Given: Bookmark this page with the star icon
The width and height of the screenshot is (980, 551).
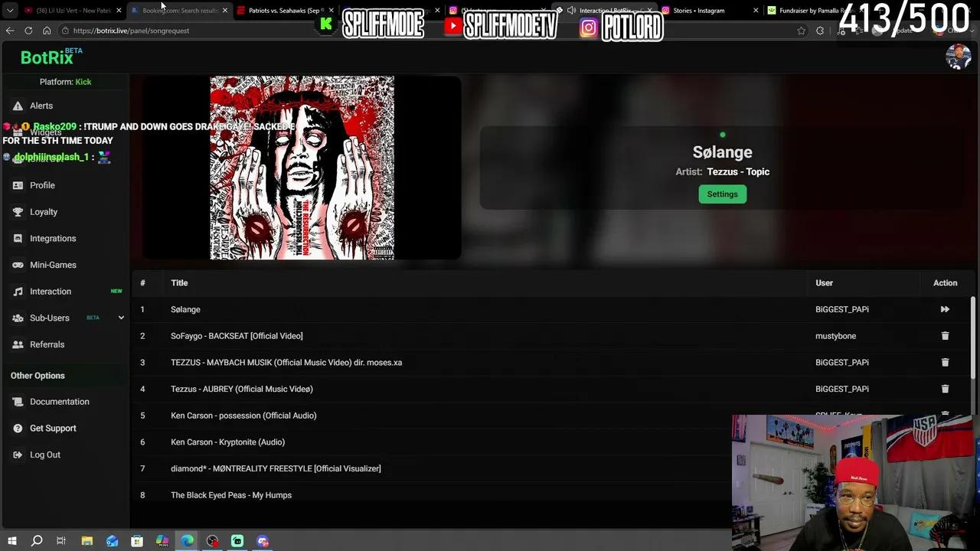Looking at the screenshot, I should (x=801, y=31).
